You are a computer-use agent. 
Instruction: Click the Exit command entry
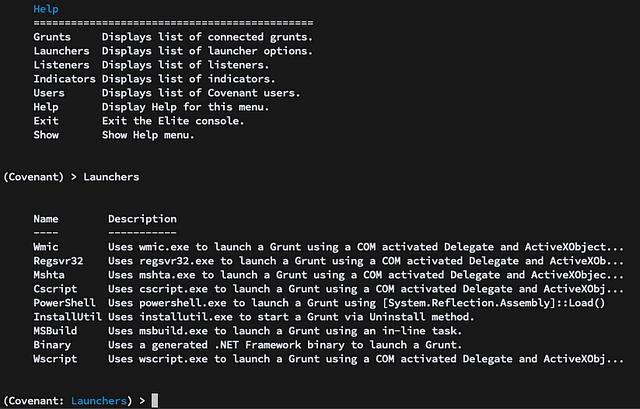pos(46,121)
